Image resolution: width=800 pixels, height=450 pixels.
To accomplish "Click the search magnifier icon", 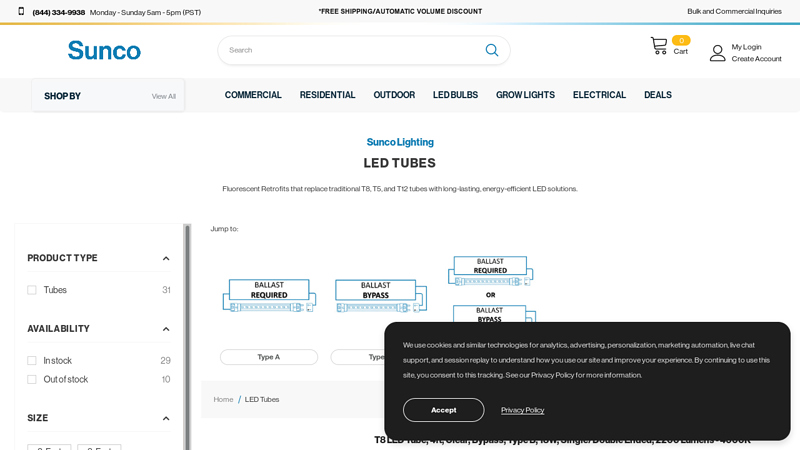I will [491, 50].
